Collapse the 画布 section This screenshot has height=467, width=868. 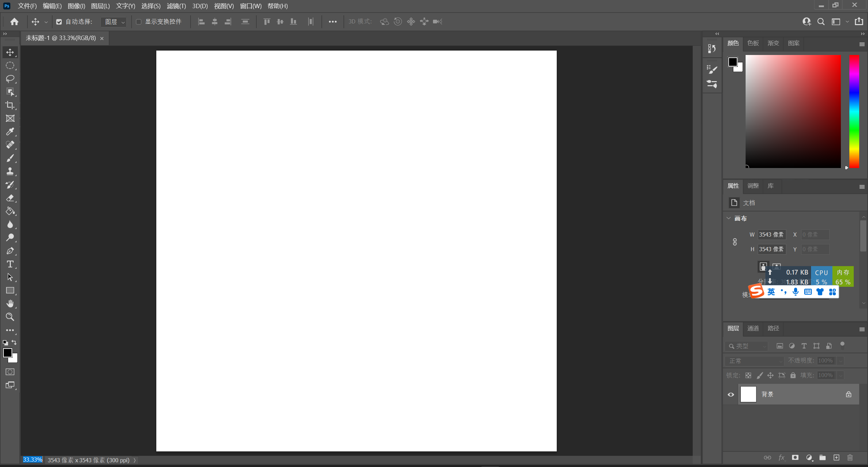(x=729, y=218)
